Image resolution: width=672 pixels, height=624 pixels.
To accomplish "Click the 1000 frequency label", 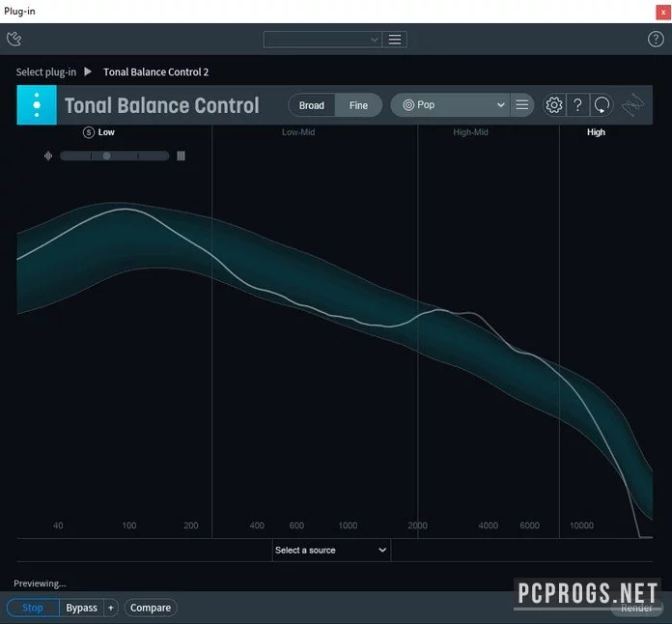I will tap(348, 525).
